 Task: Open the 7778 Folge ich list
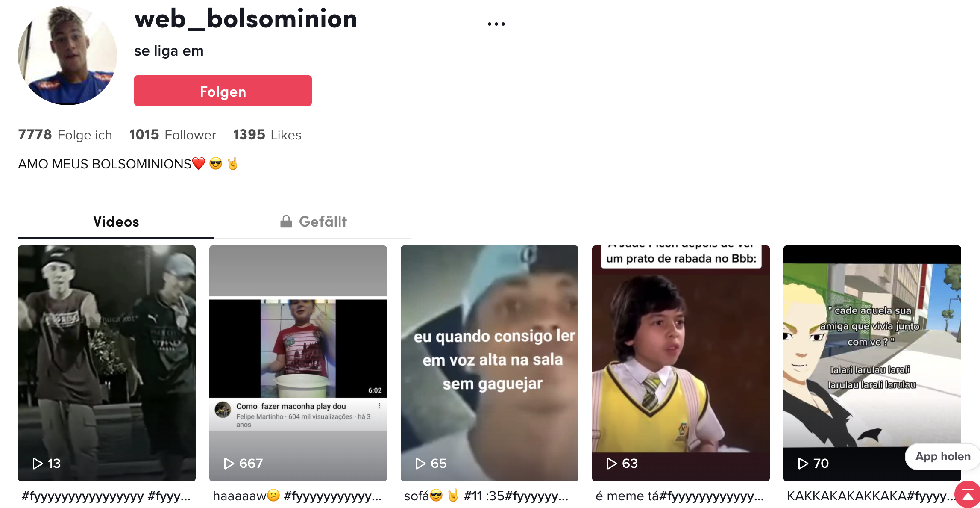[x=65, y=135]
